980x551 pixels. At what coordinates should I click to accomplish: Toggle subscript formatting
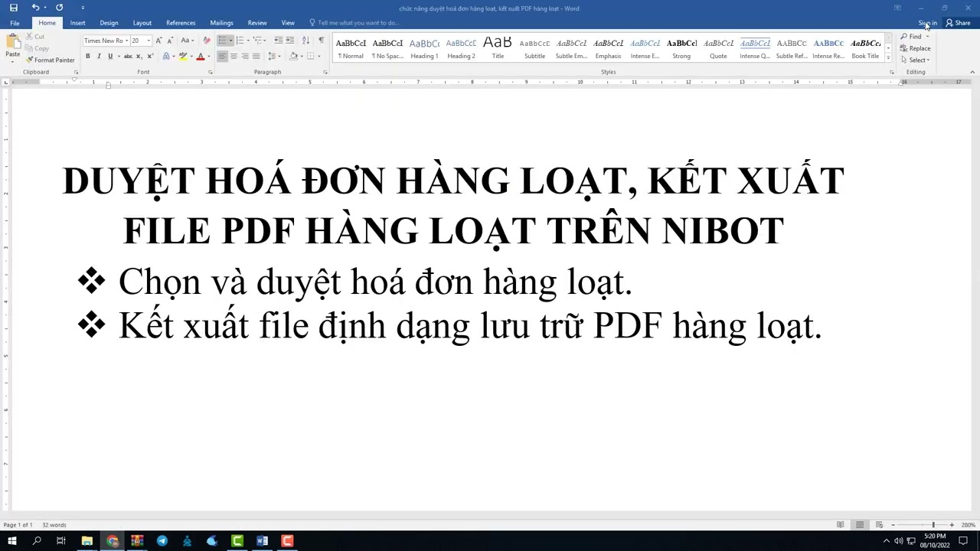click(x=138, y=56)
